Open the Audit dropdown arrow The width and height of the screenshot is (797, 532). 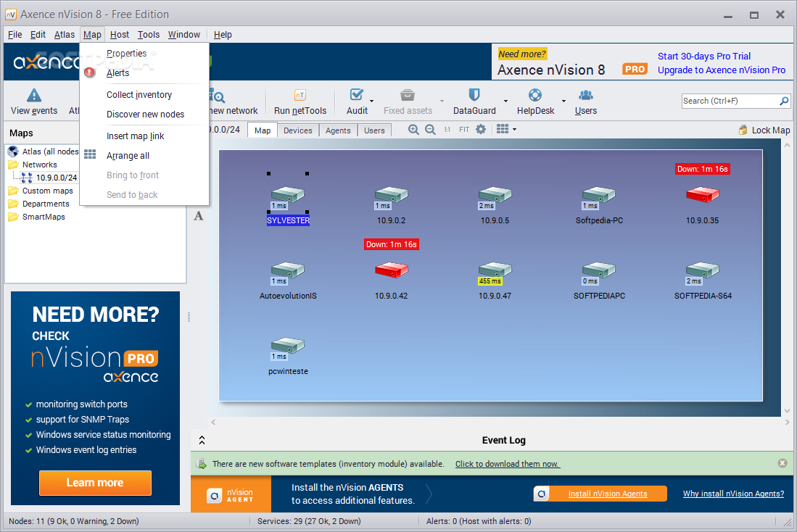tap(372, 101)
